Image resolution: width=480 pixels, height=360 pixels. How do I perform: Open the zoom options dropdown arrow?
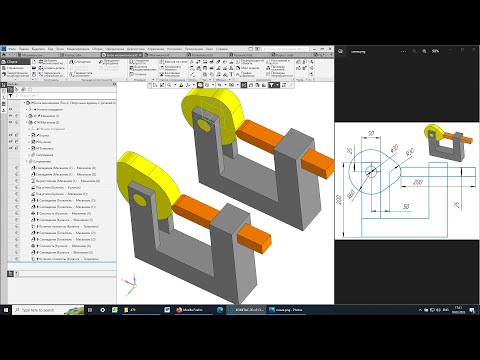pyautogui.click(x=175, y=85)
